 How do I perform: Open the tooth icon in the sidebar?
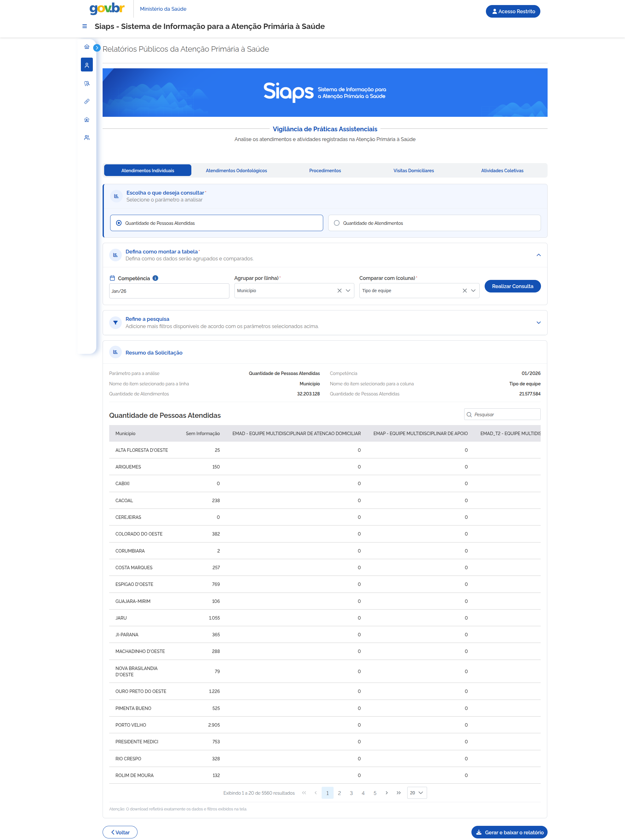pyautogui.click(x=87, y=83)
